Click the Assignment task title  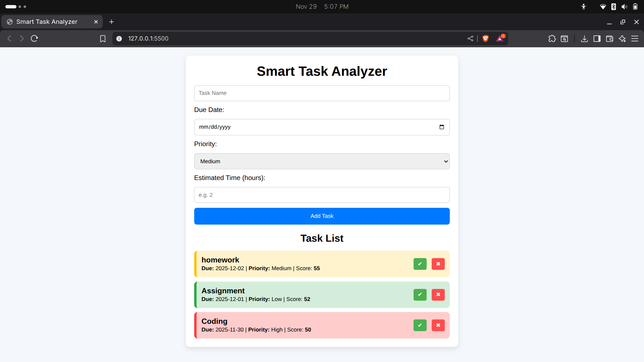[x=223, y=291]
